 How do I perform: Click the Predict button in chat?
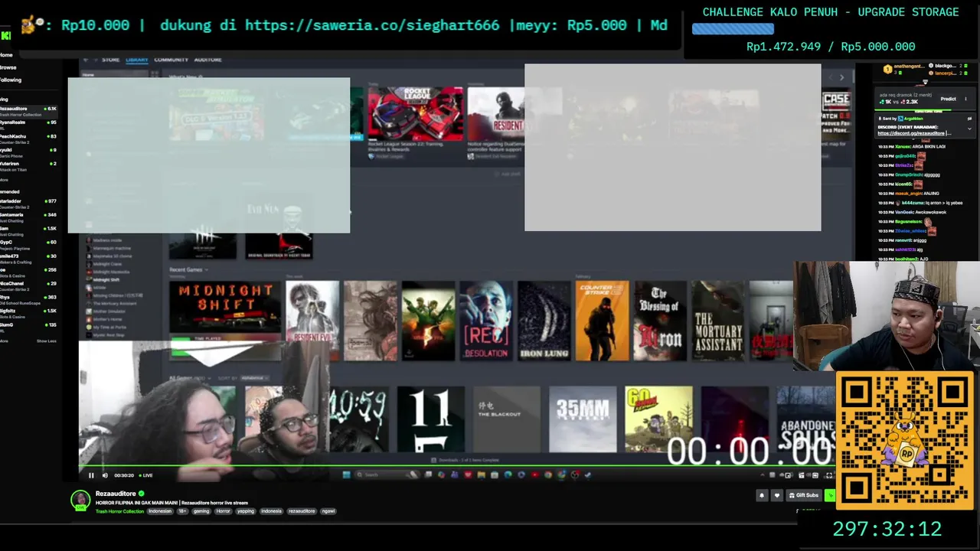click(948, 99)
